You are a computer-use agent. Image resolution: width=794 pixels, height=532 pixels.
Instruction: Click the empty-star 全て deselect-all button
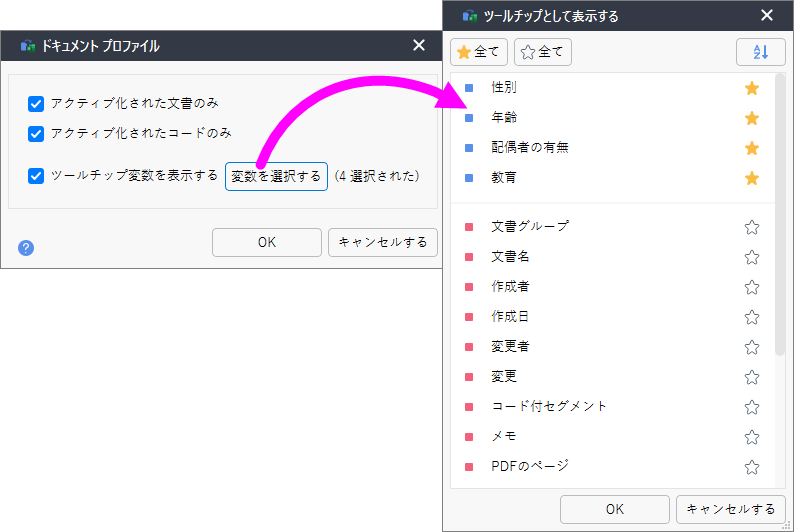click(x=543, y=52)
